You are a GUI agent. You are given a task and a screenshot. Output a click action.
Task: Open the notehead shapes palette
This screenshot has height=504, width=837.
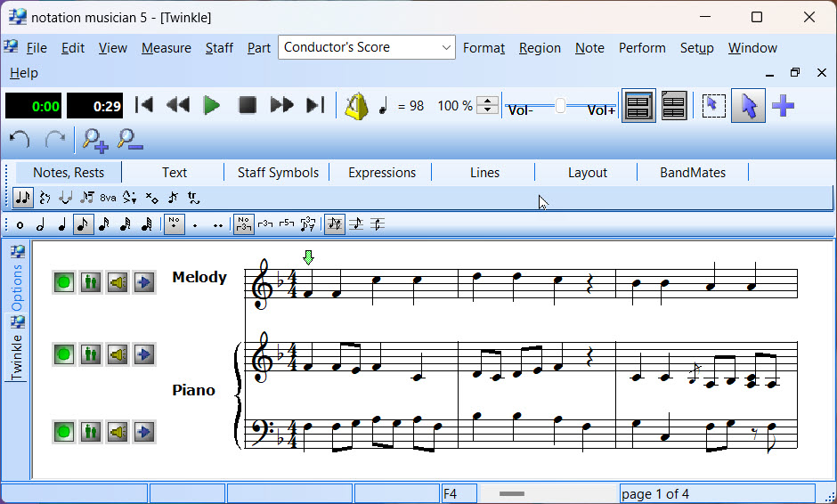click(x=151, y=198)
